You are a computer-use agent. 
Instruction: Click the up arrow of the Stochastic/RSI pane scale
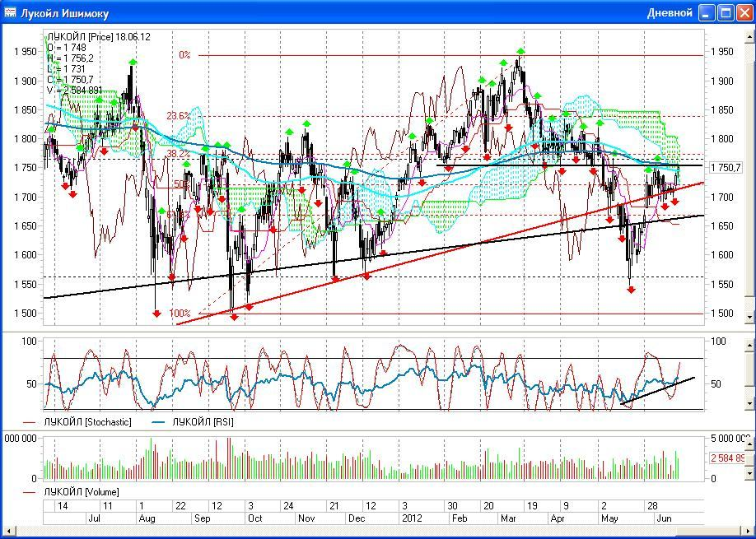pos(749,346)
